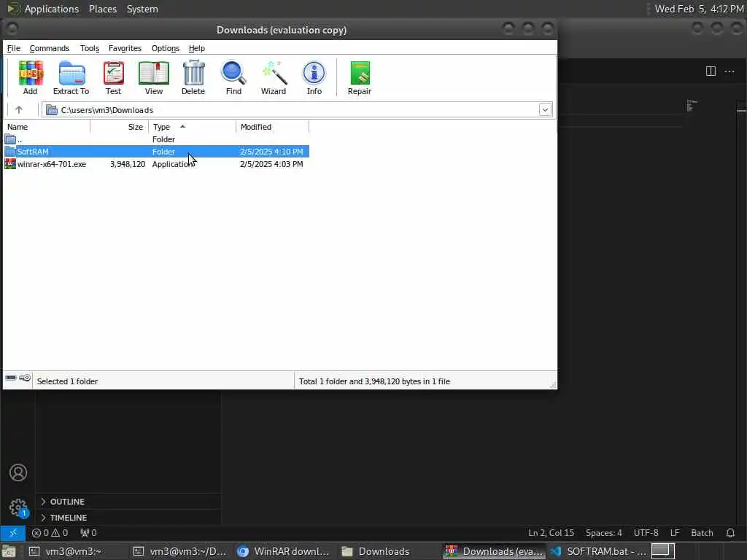This screenshot has width=747, height=560.
Task: Click the SoftRAM folder icon
Action: pos(10,152)
